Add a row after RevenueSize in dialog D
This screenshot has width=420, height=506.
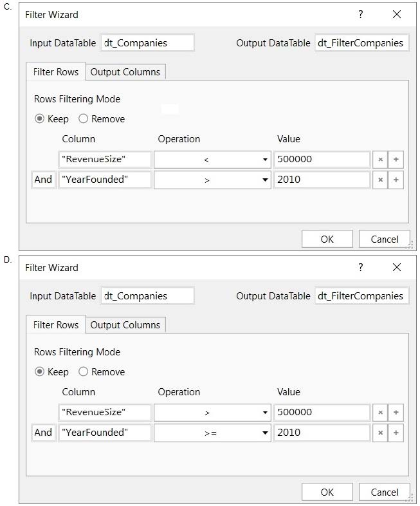(x=396, y=413)
